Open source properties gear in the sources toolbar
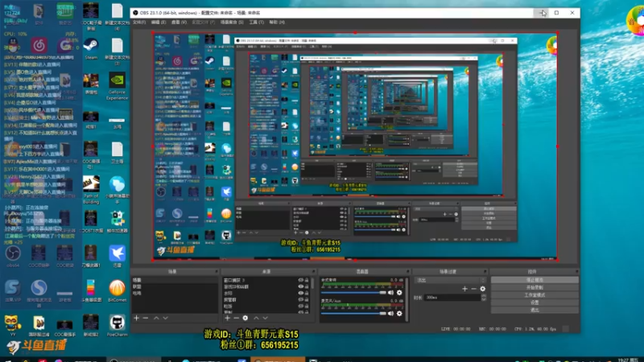This screenshot has width=644, height=362. pyautogui.click(x=246, y=318)
